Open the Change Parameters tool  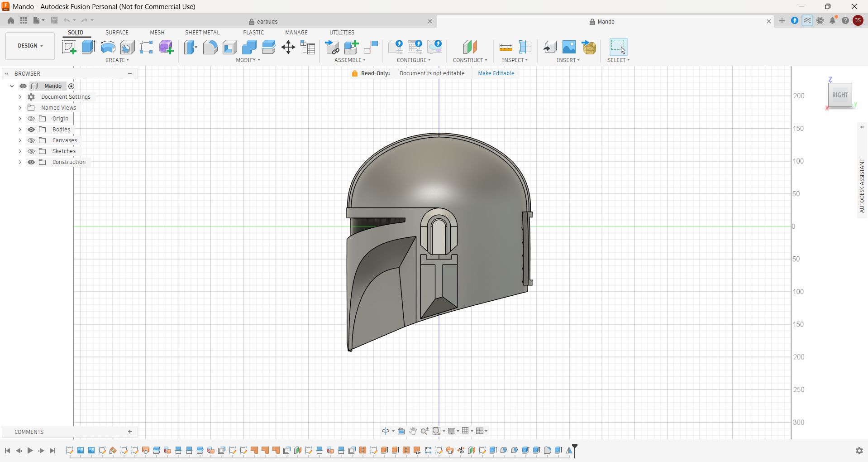tap(308, 47)
